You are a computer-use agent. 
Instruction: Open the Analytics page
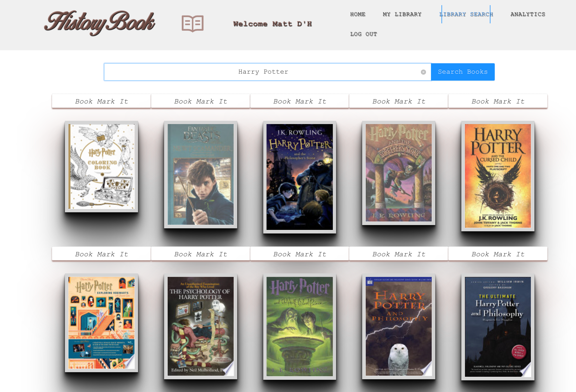pos(528,14)
